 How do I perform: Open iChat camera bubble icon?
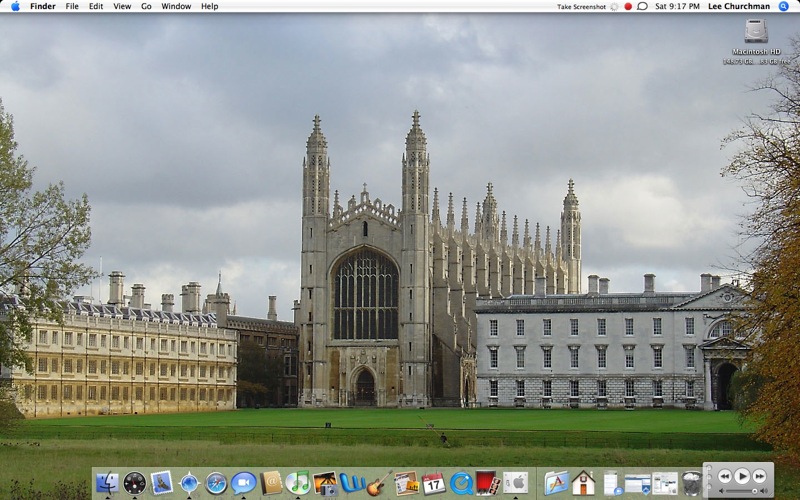click(243, 484)
